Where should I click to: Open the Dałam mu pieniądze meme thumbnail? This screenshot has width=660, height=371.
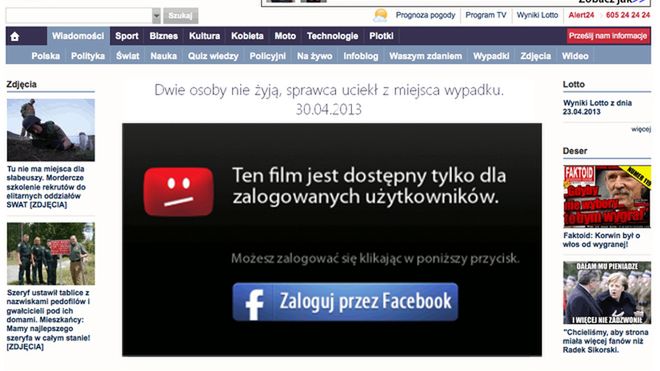pyautogui.click(x=607, y=293)
